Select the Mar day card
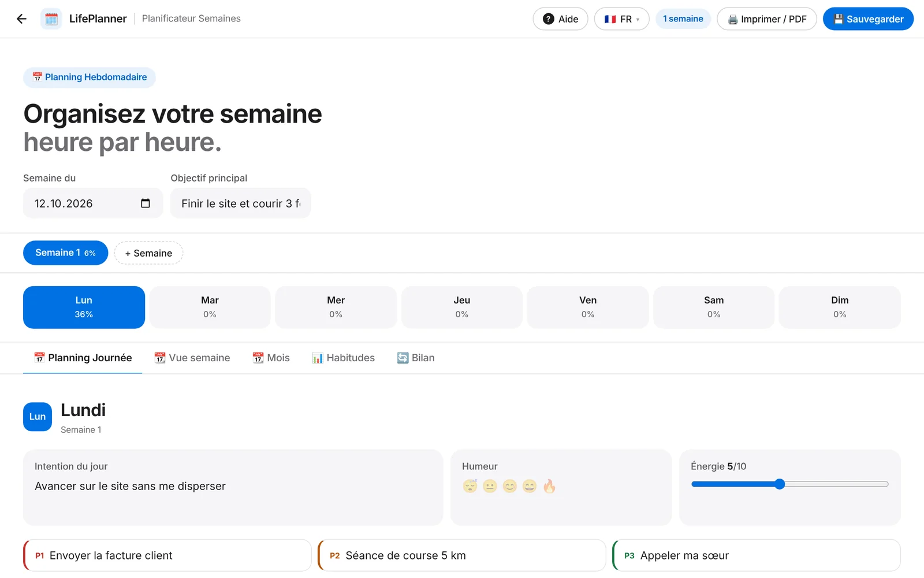 (x=210, y=307)
